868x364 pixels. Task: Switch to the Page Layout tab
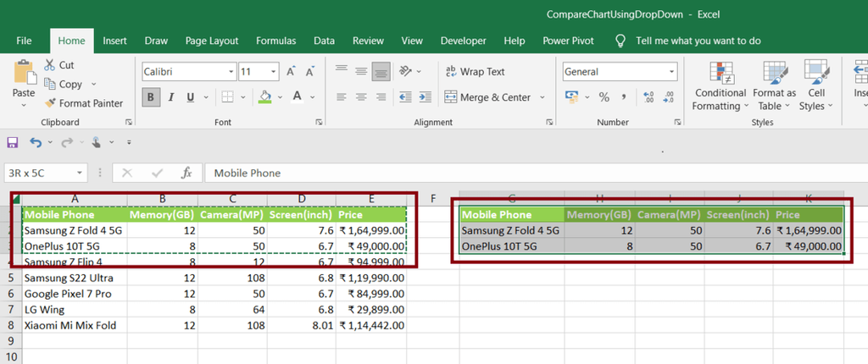(x=212, y=41)
